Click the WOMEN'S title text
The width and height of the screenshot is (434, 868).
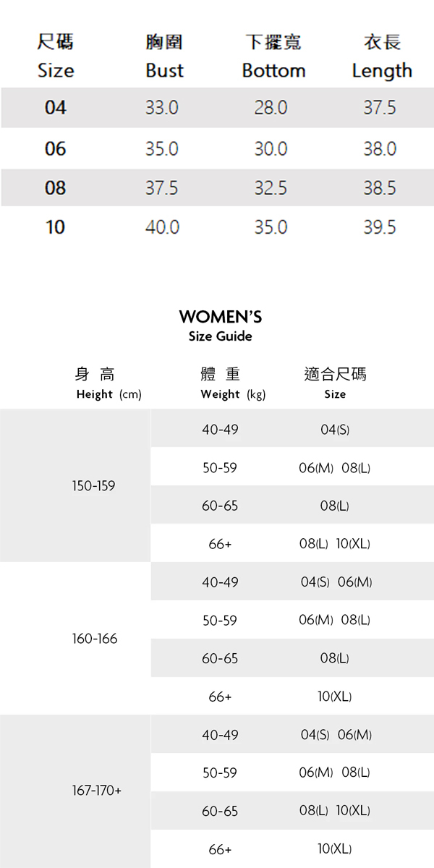221,317
